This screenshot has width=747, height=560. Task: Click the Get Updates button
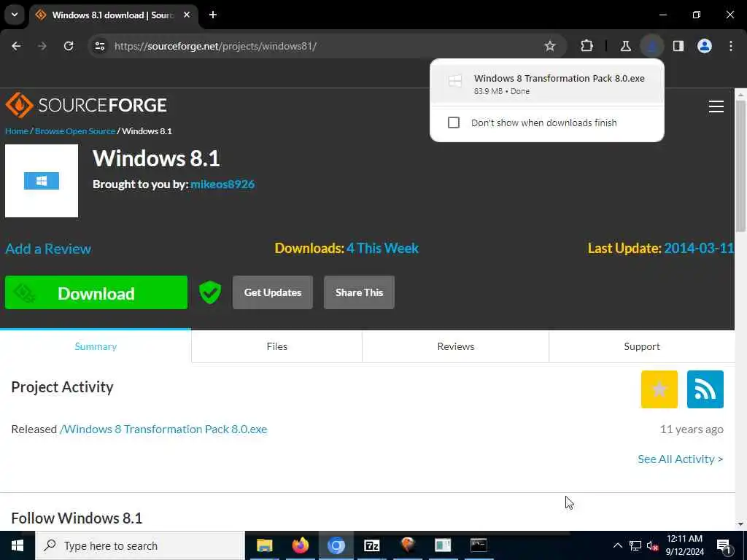[x=273, y=292]
